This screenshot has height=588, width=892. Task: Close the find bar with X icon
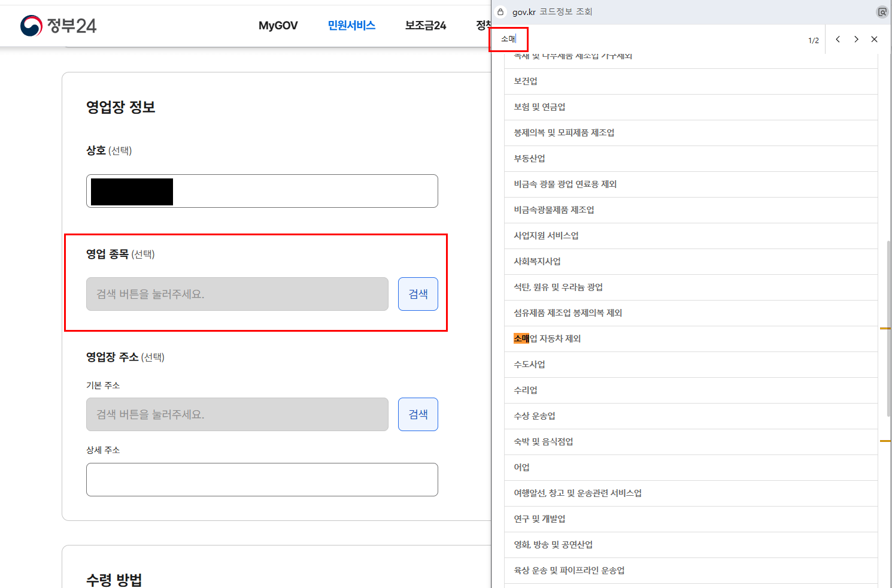[874, 39]
